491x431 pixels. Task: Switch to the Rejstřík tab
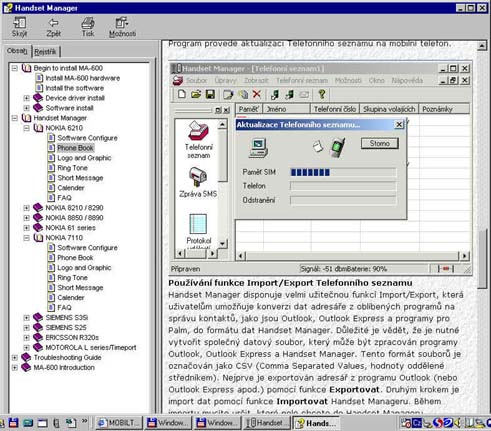coord(45,52)
